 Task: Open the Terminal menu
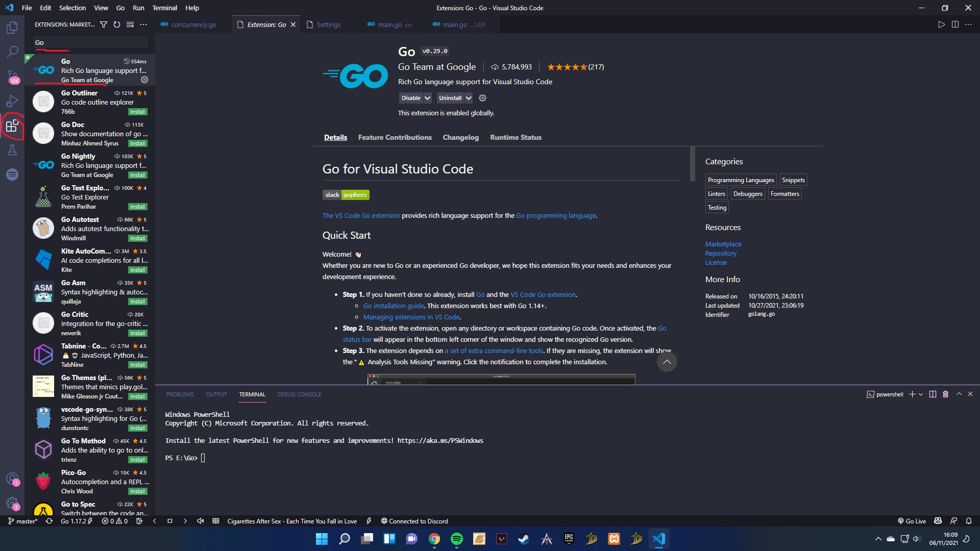[164, 8]
